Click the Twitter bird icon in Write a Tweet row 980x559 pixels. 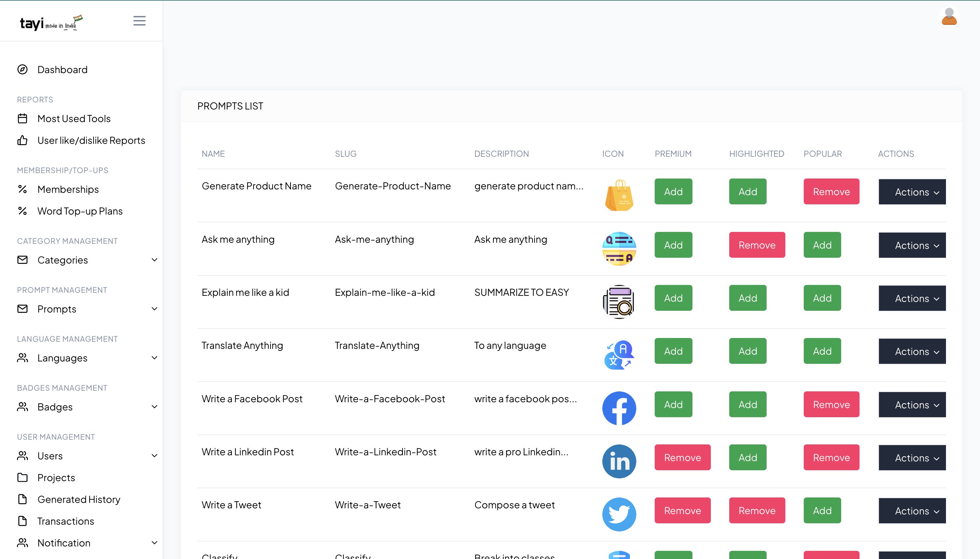pos(619,514)
